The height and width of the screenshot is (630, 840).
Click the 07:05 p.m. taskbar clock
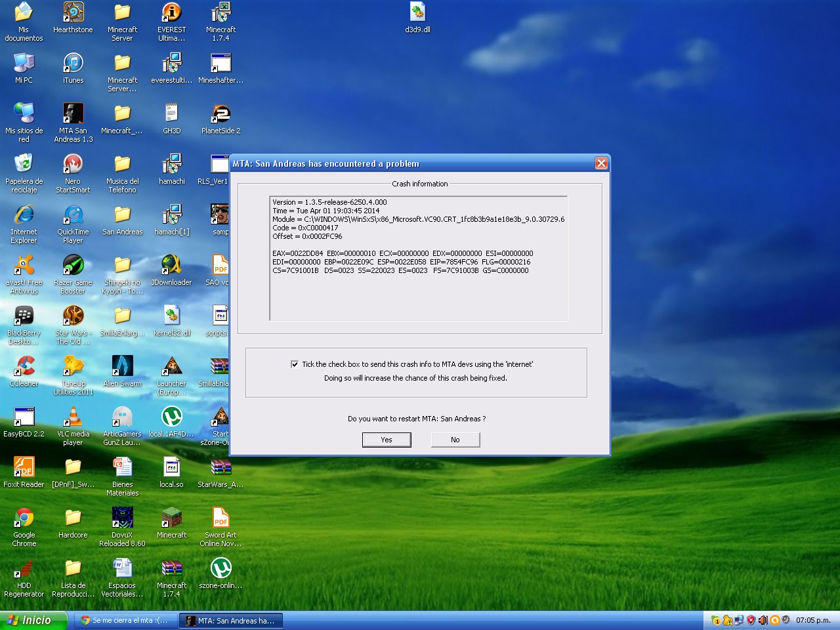point(813,620)
